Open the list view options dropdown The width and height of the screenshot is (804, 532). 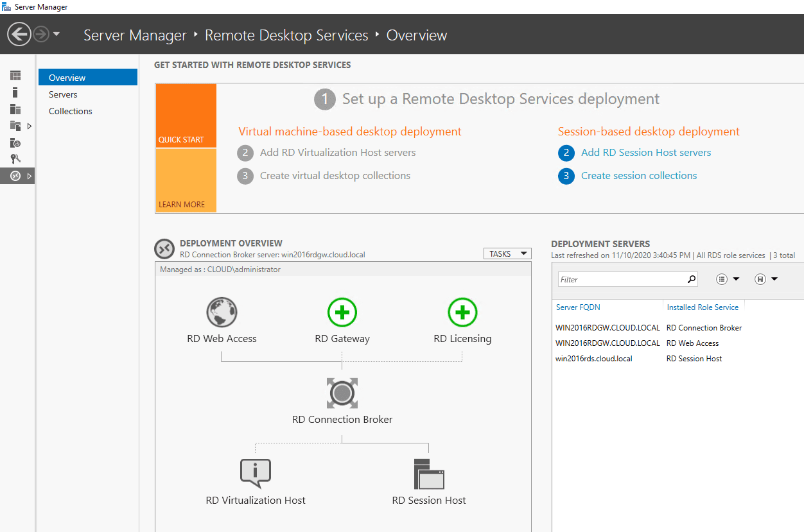(728, 279)
